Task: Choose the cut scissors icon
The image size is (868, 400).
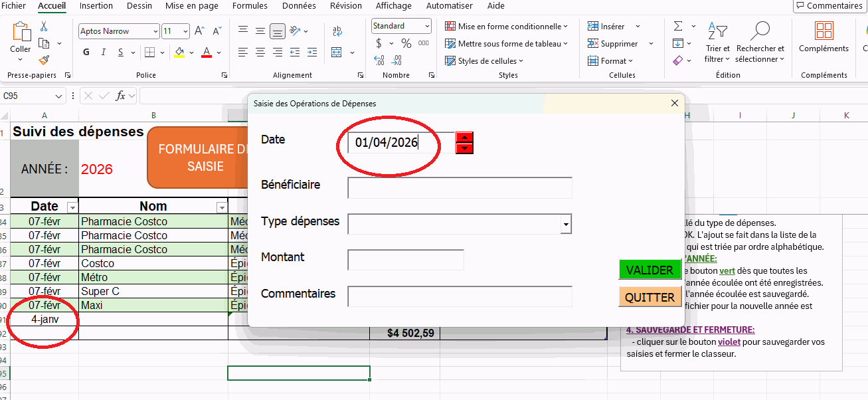Action: click(44, 27)
